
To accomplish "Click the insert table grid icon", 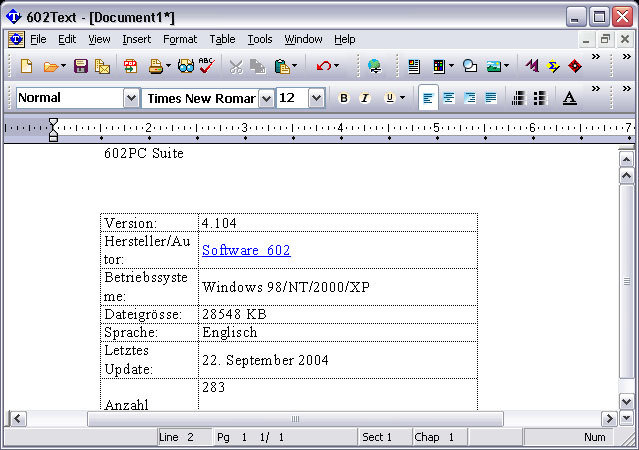I will [x=439, y=66].
